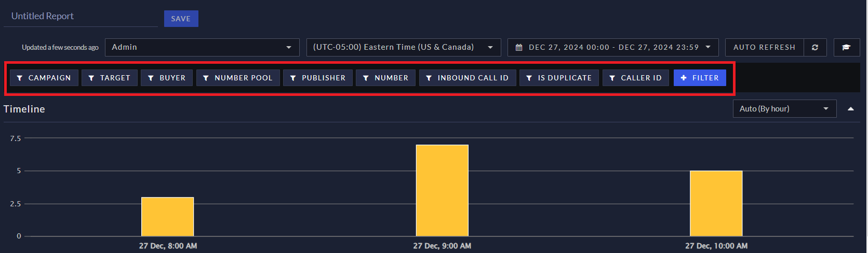This screenshot has height=253, width=868.
Task: Click the refresh icon next to Auto Refresh
Action: coord(815,47)
